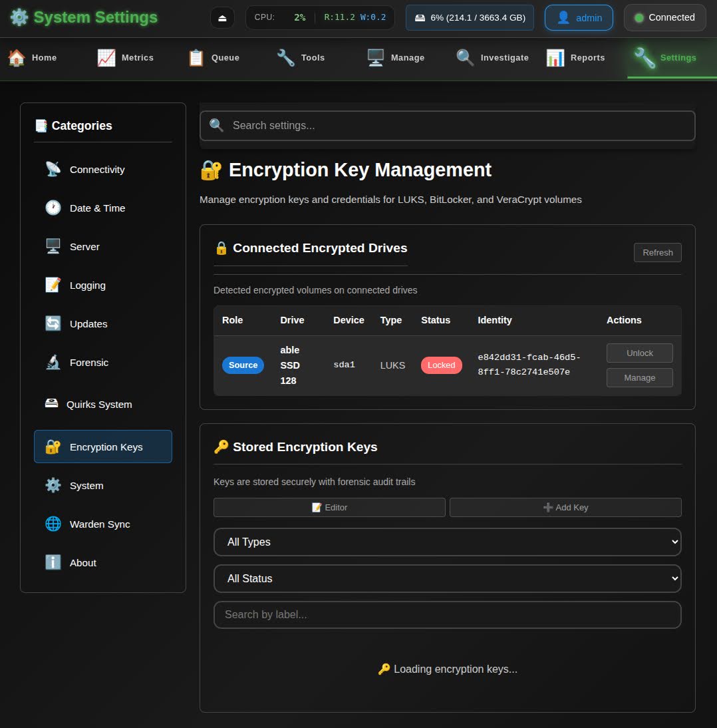Screen dimensions: 717x728
Task: Click the Manage monitor icon
Action: tap(375, 58)
